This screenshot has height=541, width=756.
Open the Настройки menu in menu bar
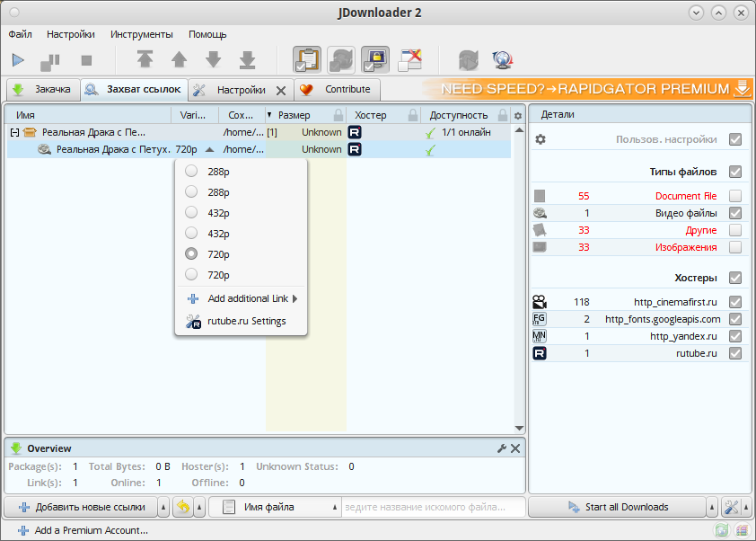(x=71, y=34)
